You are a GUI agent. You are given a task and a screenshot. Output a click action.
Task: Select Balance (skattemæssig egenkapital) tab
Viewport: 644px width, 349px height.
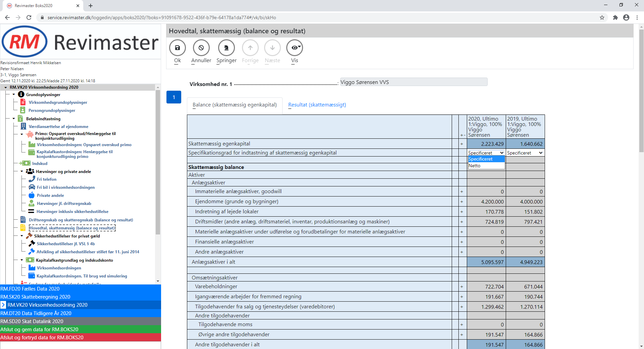point(235,105)
